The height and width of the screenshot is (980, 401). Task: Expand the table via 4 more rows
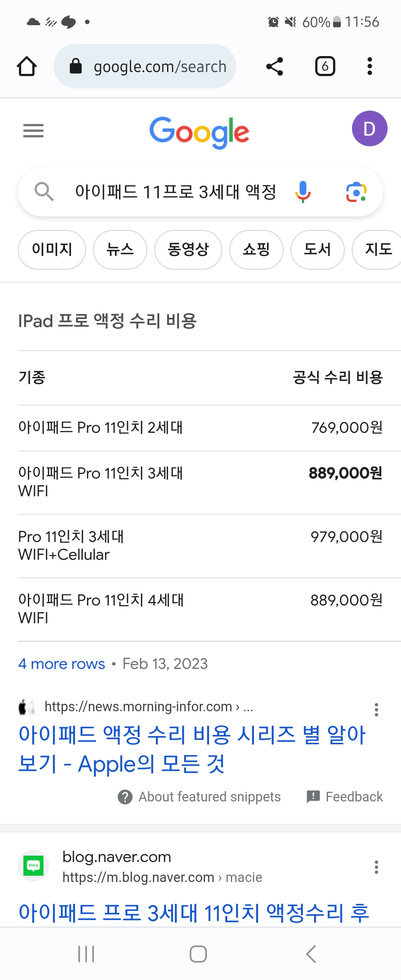(62, 664)
